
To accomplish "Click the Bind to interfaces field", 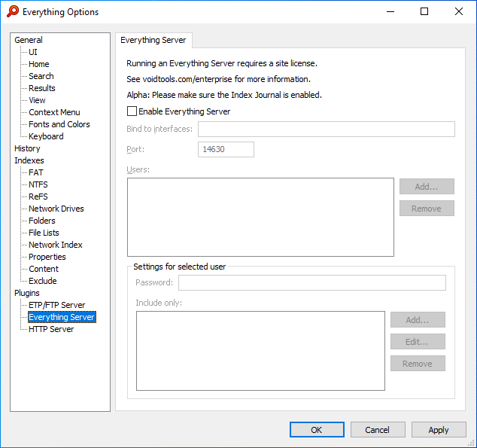I will click(x=327, y=129).
